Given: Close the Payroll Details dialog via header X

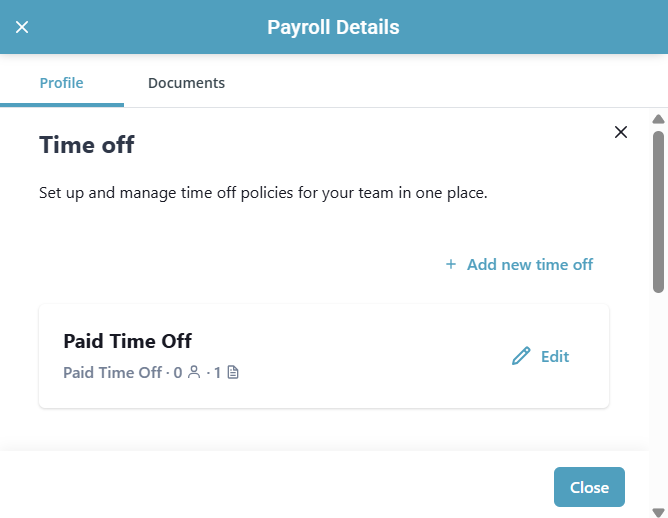Looking at the screenshot, I should 22,27.
